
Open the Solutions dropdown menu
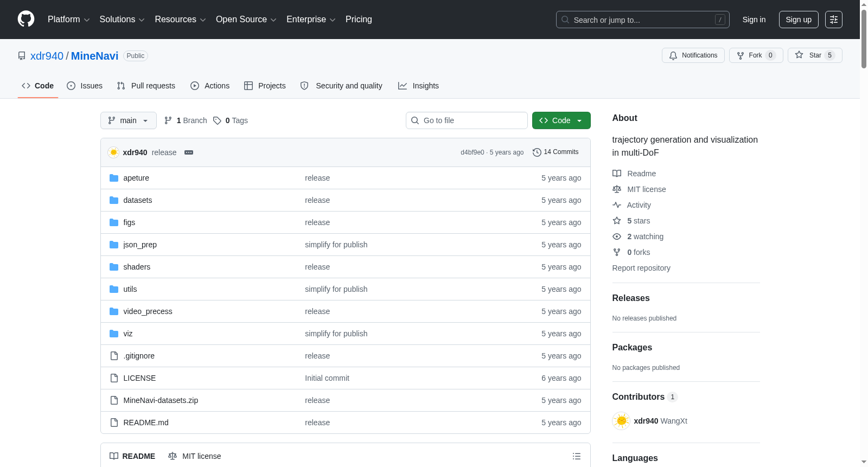[x=122, y=20]
